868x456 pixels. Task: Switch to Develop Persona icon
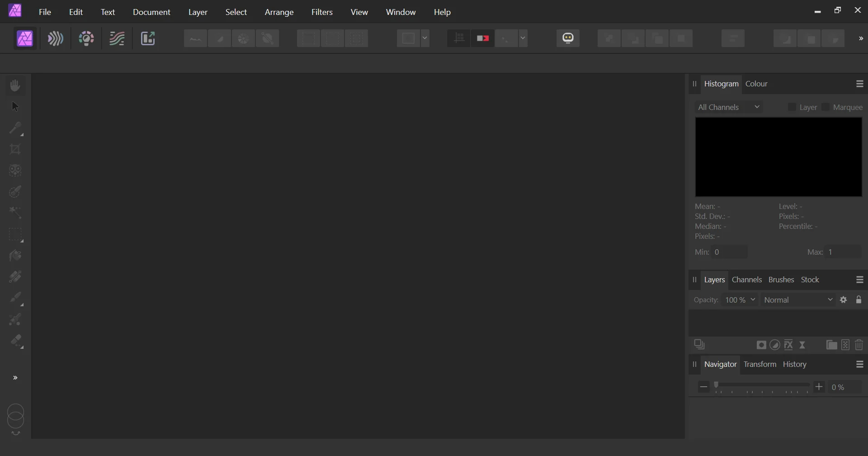86,39
